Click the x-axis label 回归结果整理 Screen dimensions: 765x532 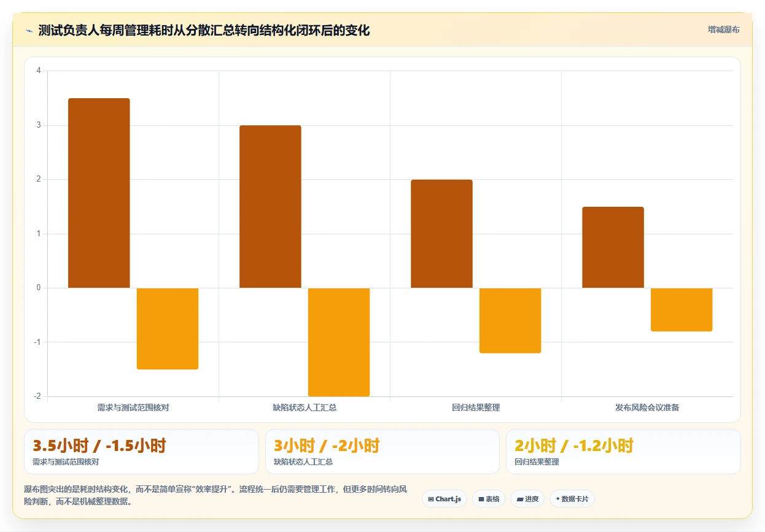(x=476, y=407)
